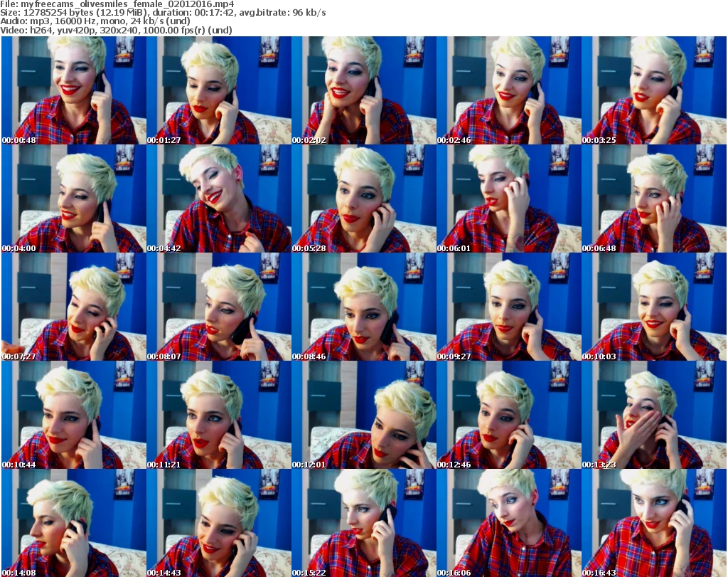Pick the 00:10:03 video frame

pyautogui.click(x=654, y=307)
